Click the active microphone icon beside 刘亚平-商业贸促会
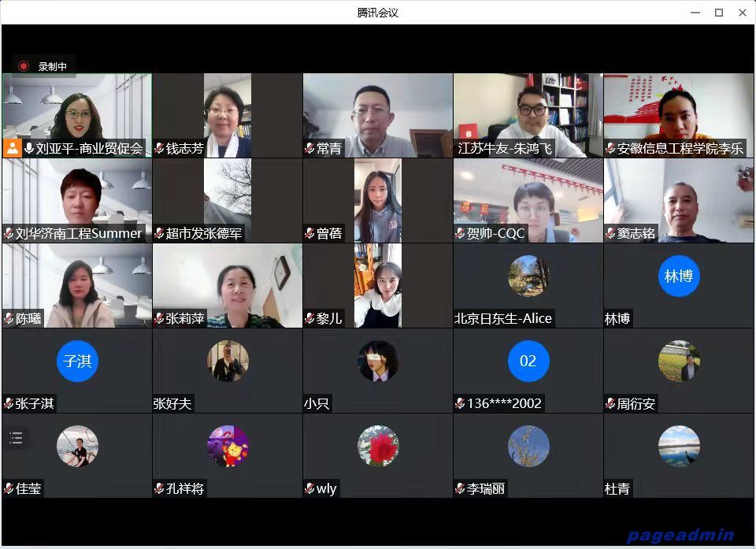 click(29, 148)
